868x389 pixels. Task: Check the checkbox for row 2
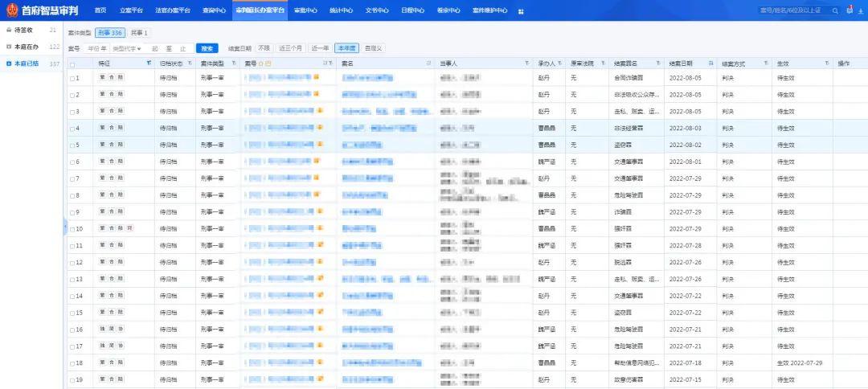coord(72,95)
